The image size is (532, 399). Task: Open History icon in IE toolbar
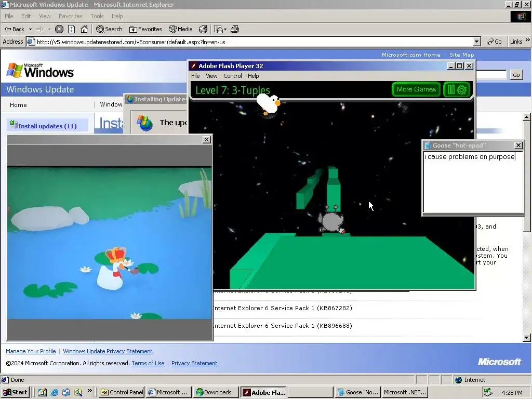[203, 29]
